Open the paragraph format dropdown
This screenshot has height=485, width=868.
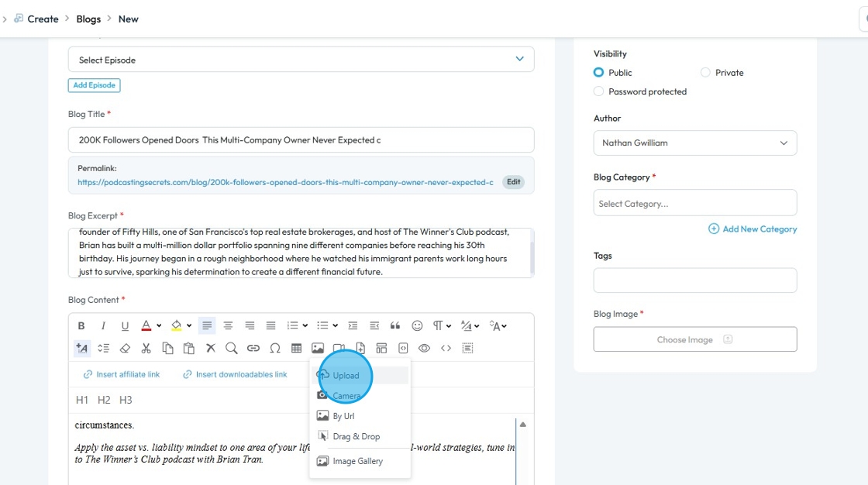tap(441, 325)
